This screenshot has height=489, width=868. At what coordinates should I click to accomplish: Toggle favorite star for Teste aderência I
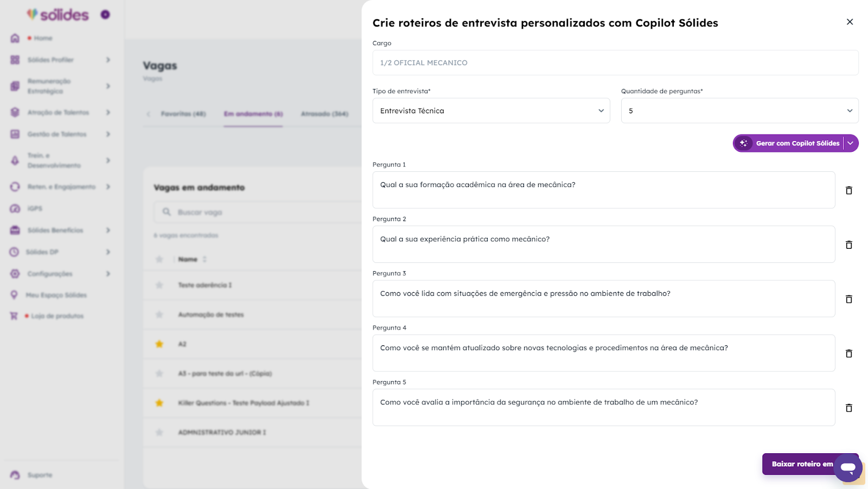pyautogui.click(x=159, y=285)
